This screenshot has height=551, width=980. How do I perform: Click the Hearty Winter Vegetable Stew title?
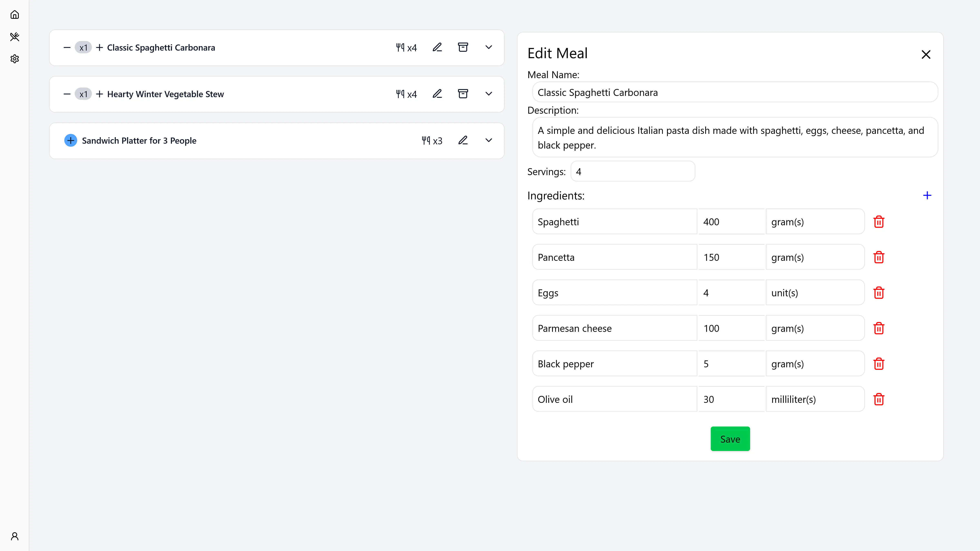165,94
